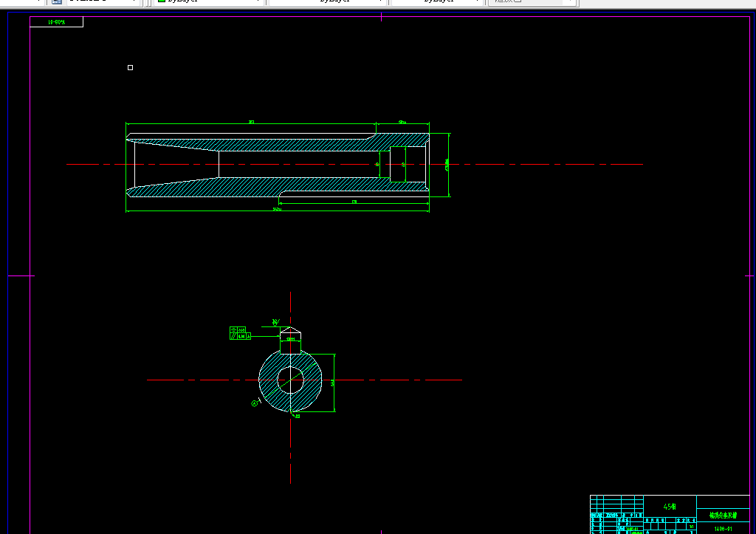Select the upper wall hatch in the section view
Viewport: 756px width, 534px height.
[x=289, y=144]
